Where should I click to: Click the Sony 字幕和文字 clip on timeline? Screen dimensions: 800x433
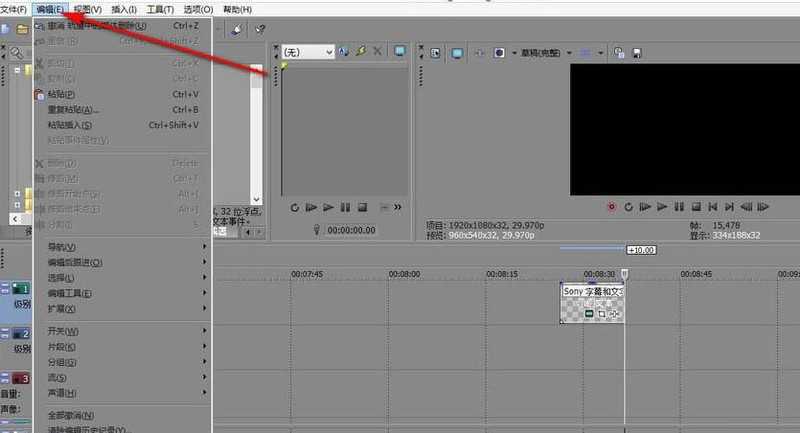592,300
